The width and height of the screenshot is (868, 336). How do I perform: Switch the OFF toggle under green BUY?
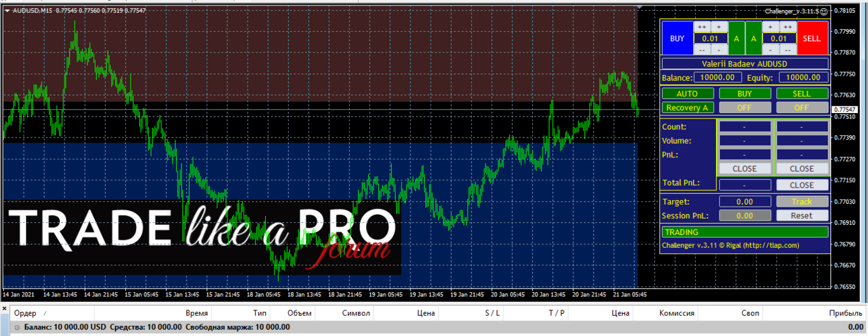745,107
